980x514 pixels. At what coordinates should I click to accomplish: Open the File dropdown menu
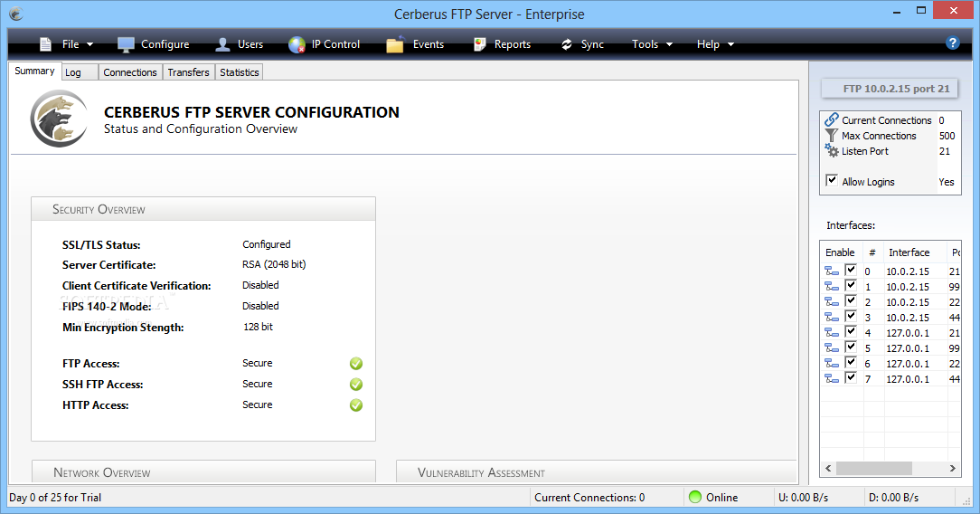click(x=66, y=44)
